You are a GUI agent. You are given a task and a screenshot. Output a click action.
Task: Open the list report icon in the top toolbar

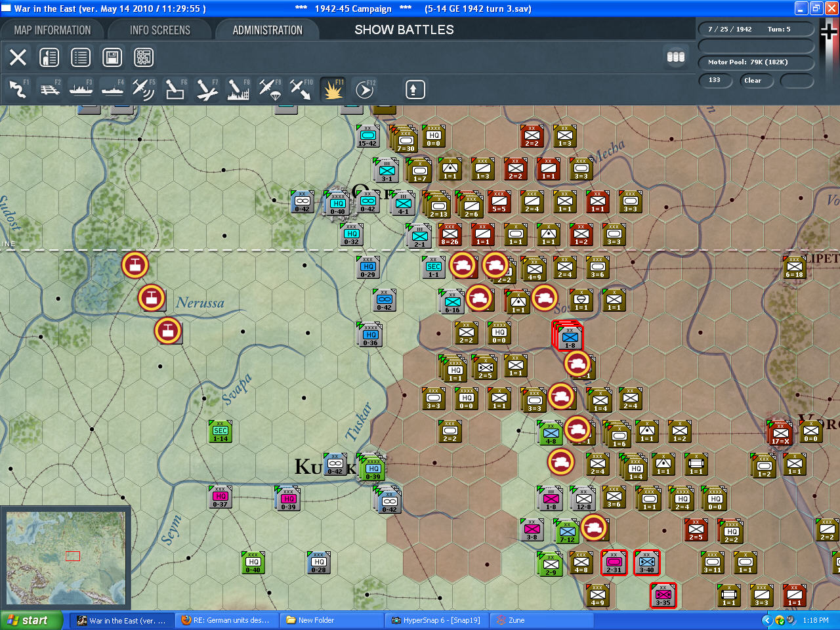tap(81, 57)
